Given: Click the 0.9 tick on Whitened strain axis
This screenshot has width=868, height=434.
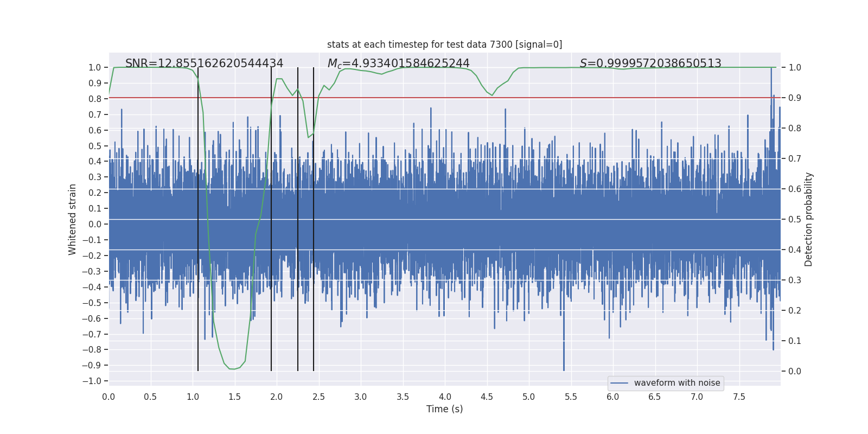Looking at the screenshot, I should 95,83.
